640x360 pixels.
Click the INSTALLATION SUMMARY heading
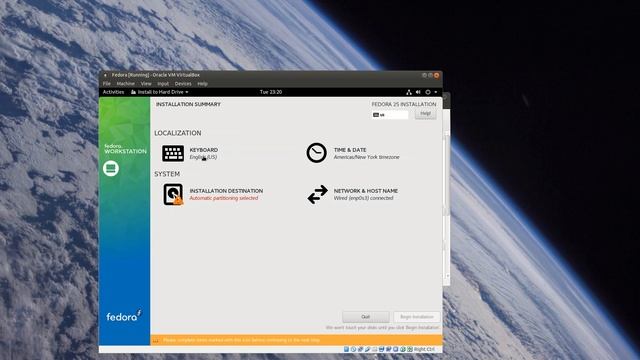188,104
